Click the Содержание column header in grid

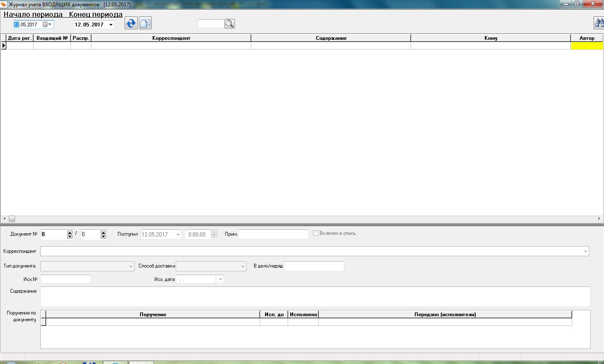[x=331, y=38]
